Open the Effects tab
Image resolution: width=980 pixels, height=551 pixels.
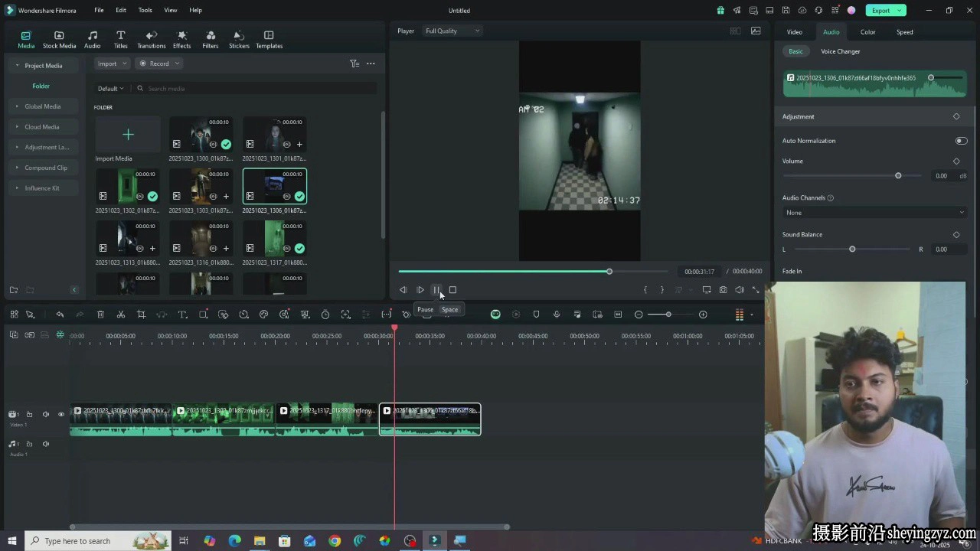(x=181, y=40)
